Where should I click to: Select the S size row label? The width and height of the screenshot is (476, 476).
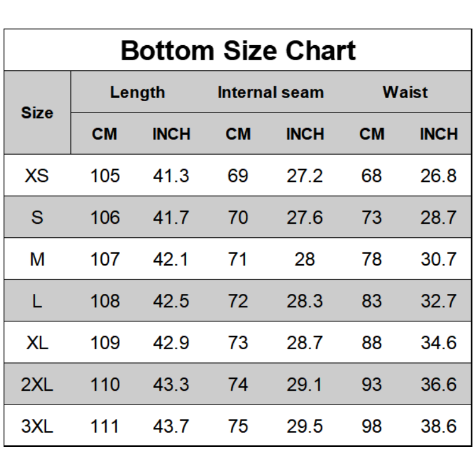[x=37, y=217]
